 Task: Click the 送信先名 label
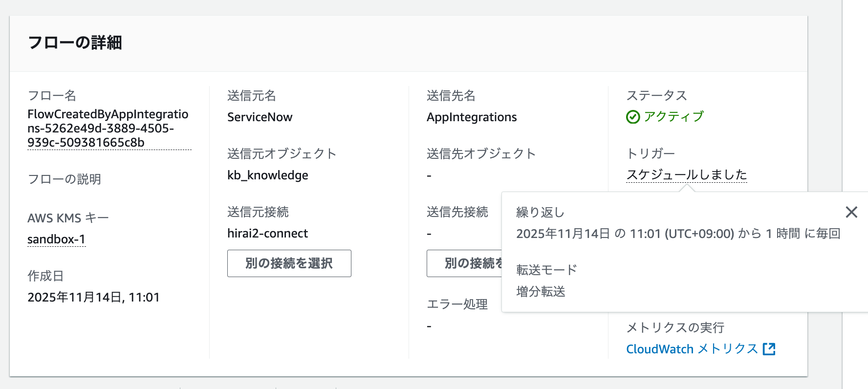pyautogui.click(x=451, y=96)
